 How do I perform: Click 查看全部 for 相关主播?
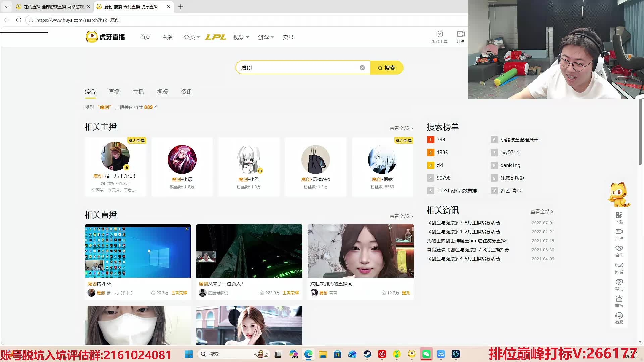point(401,128)
